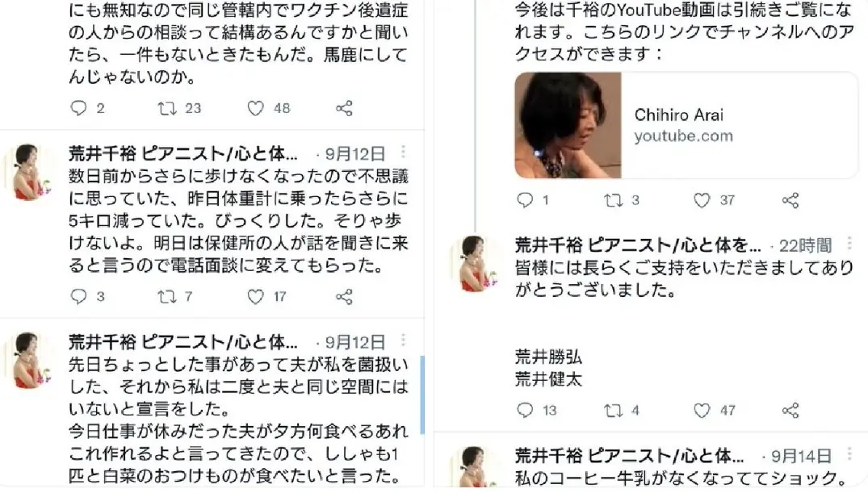Like the tweet with 48 likes
868x493 pixels.
(255, 108)
